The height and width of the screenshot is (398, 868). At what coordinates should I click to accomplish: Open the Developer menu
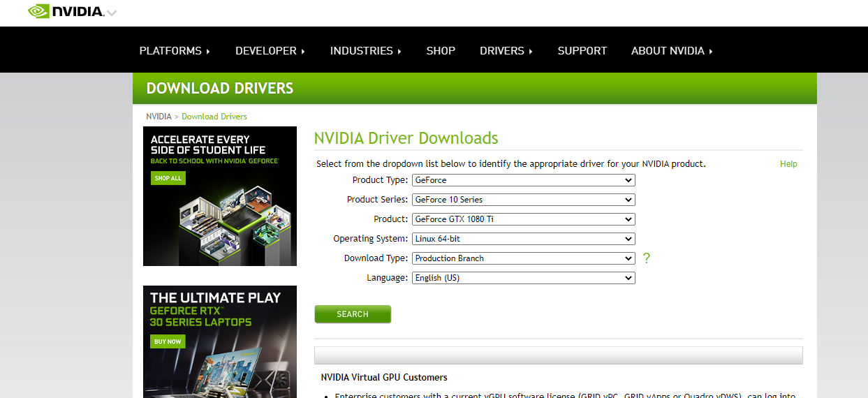270,51
